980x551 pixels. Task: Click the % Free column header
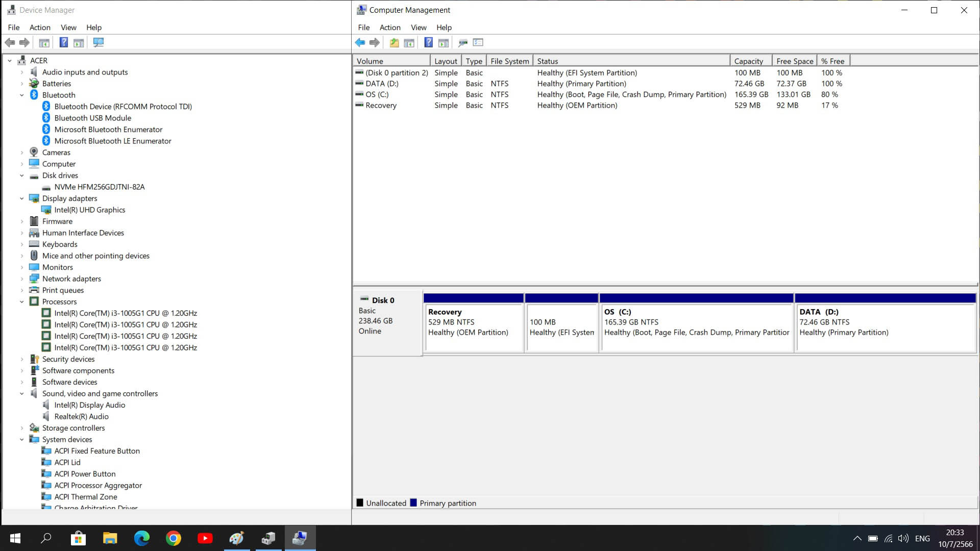click(x=834, y=61)
